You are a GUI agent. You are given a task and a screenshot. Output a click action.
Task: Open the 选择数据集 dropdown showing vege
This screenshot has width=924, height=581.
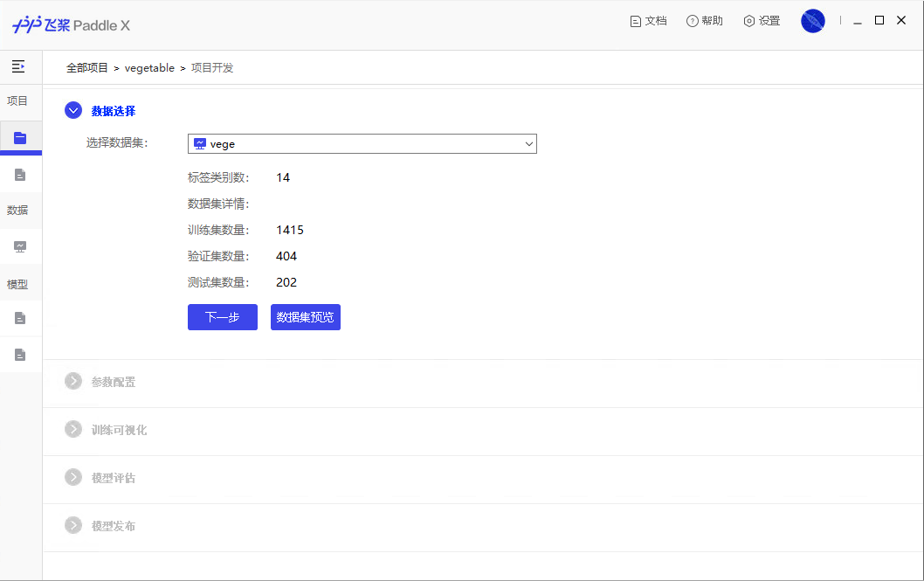[362, 144]
